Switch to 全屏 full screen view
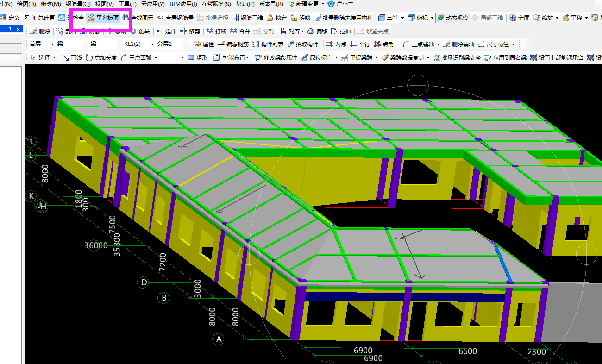 pyautogui.click(x=519, y=18)
